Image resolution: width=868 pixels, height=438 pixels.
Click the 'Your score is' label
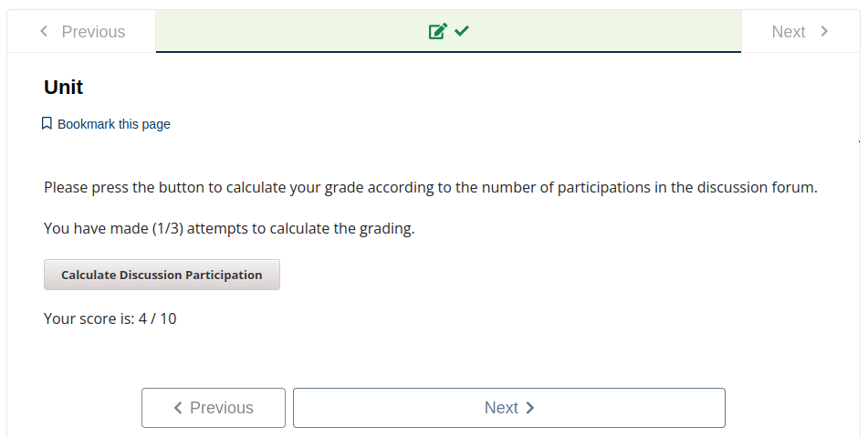[89, 318]
